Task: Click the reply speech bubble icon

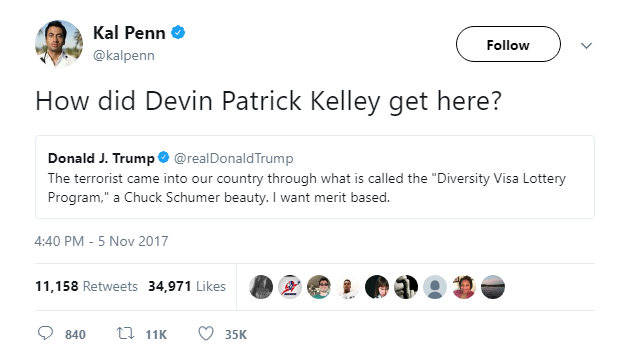Action: coord(45,333)
